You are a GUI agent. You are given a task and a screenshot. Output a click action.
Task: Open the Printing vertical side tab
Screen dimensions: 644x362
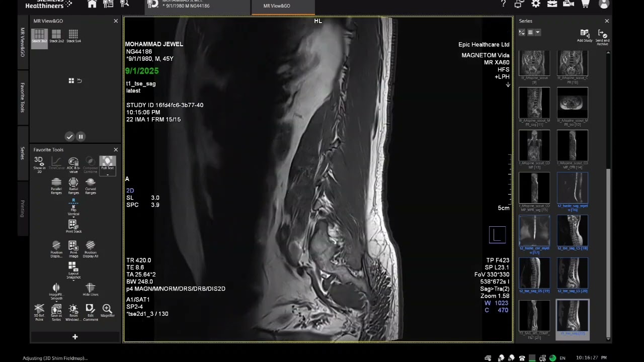point(23,209)
